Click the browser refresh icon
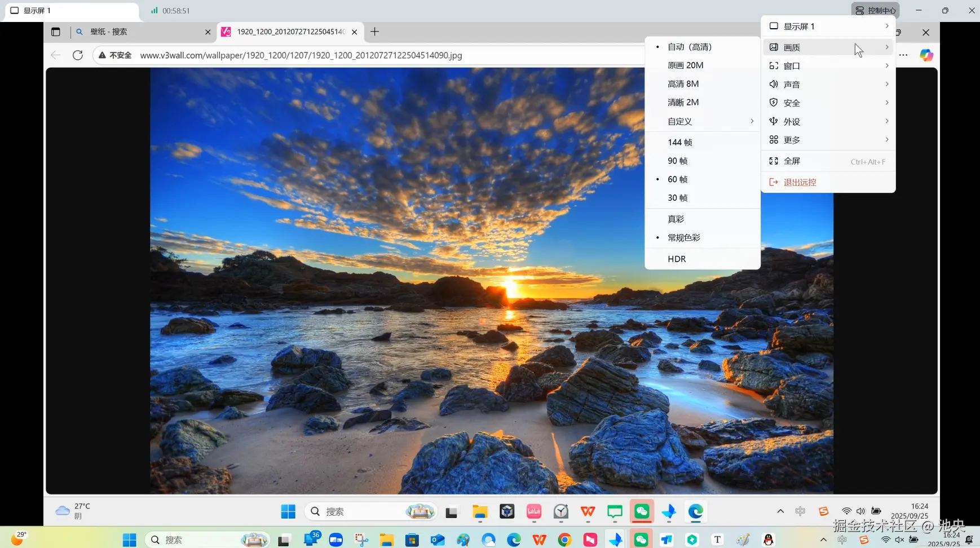Screen dimensions: 980x548 (78, 55)
